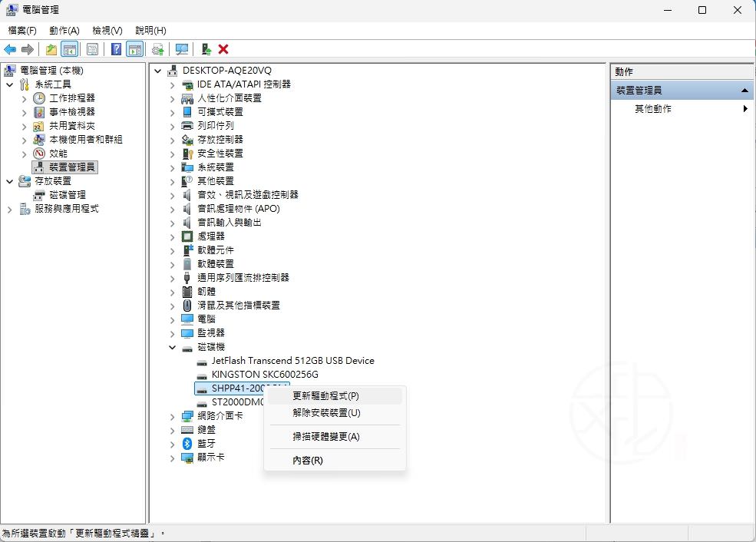
Task: Click the Back navigation arrow in the toolbar
Action: [10, 48]
